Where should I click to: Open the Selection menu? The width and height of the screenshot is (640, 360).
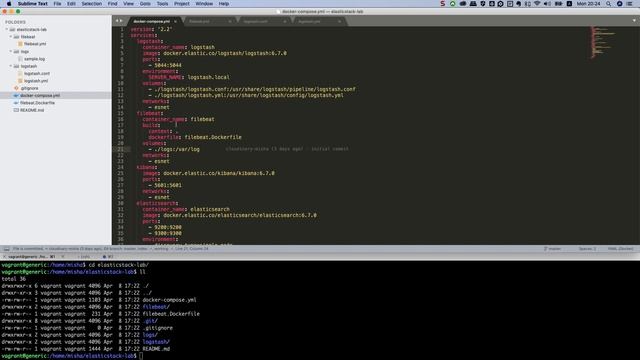tap(91, 4)
